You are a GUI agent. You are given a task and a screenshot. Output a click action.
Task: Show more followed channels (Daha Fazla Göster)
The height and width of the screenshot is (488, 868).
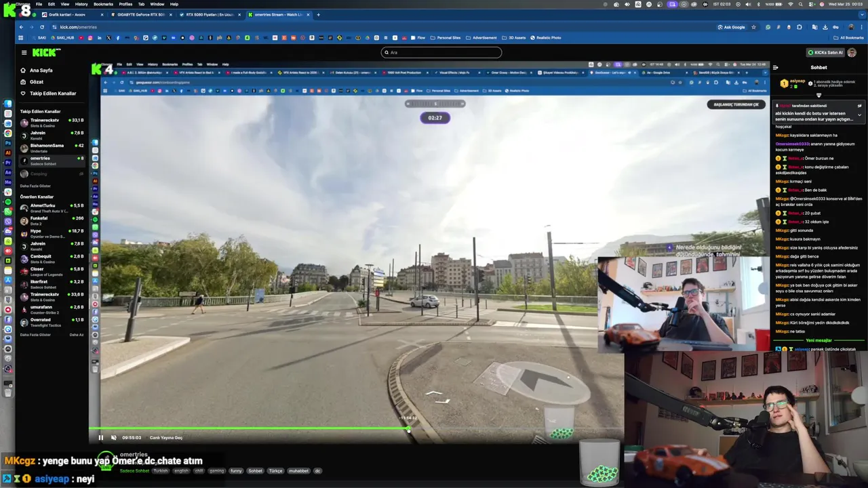pos(35,186)
